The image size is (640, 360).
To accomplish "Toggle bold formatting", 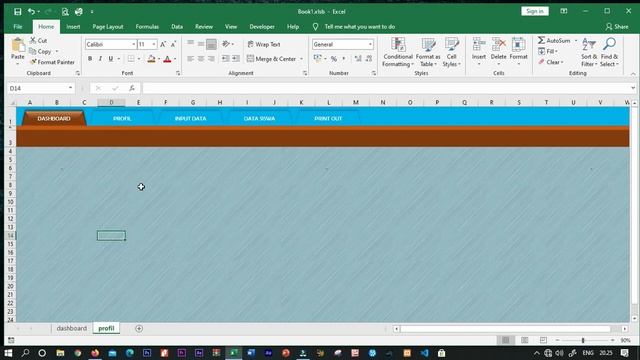I will (90, 59).
